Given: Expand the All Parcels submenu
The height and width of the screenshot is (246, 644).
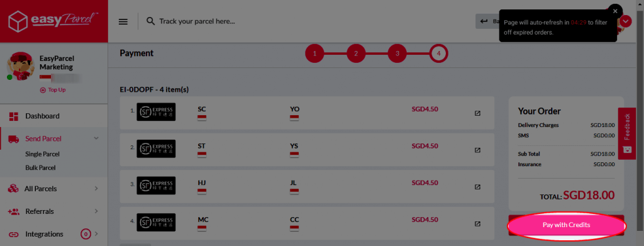Looking at the screenshot, I should click(x=96, y=189).
